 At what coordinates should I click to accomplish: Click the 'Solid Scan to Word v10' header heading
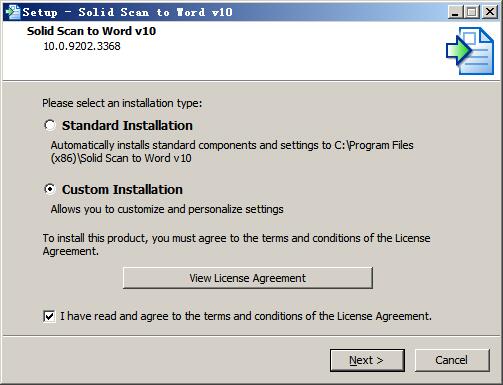91,31
